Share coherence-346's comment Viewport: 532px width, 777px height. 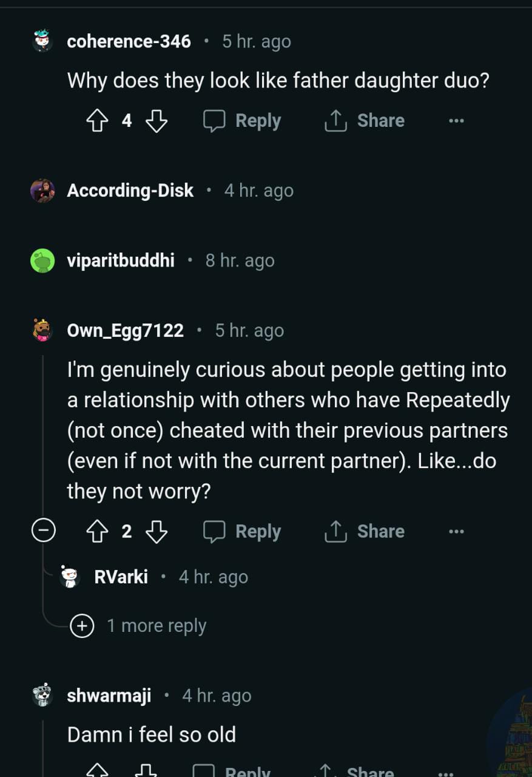pyautogui.click(x=364, y=121)
